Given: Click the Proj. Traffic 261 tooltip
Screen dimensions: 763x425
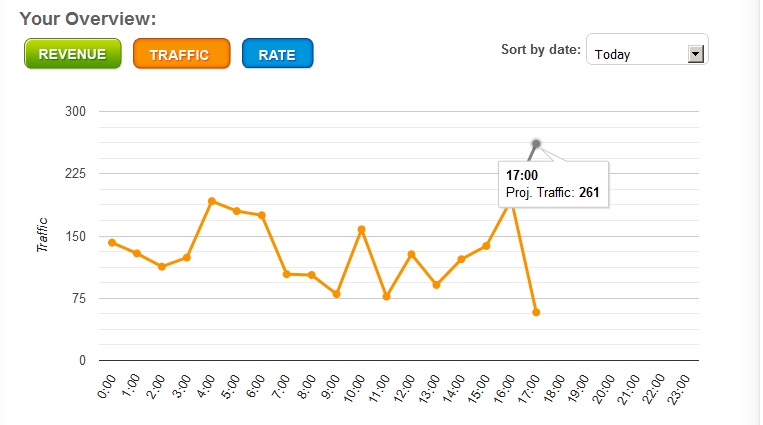Looking at the screenshot, I should [553, 183].
